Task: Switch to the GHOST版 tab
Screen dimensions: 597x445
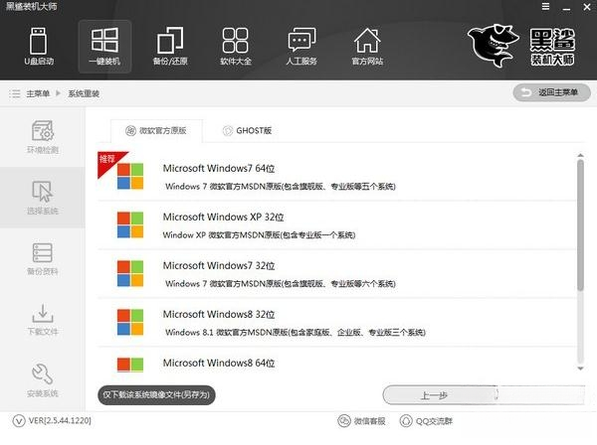Action: (x=247, y=131)
